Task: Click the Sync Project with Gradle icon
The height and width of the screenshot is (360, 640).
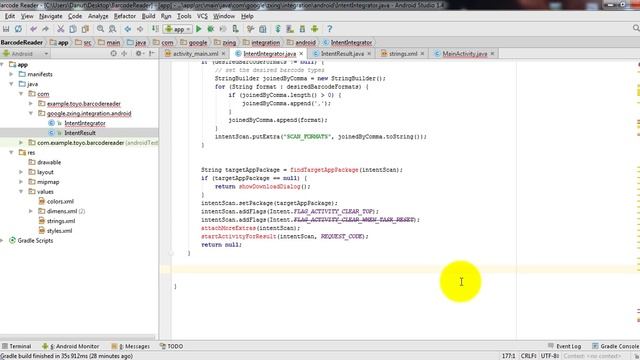Action: tap(278, 29)
